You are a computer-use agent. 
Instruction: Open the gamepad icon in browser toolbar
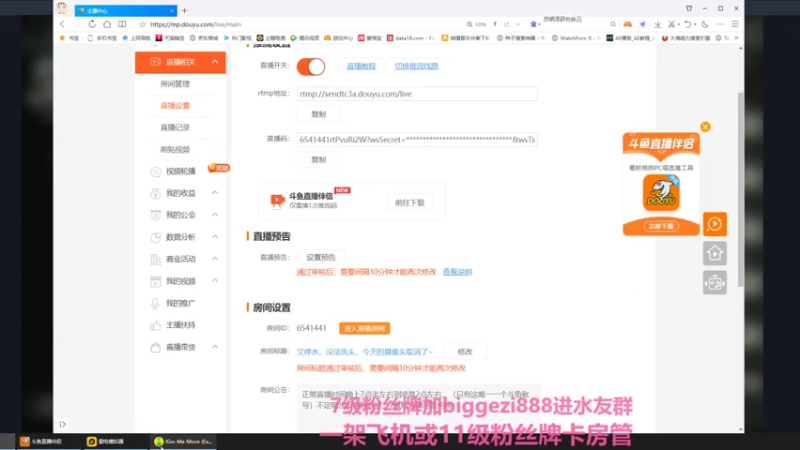pyautogui.click(x=627, y=24)
